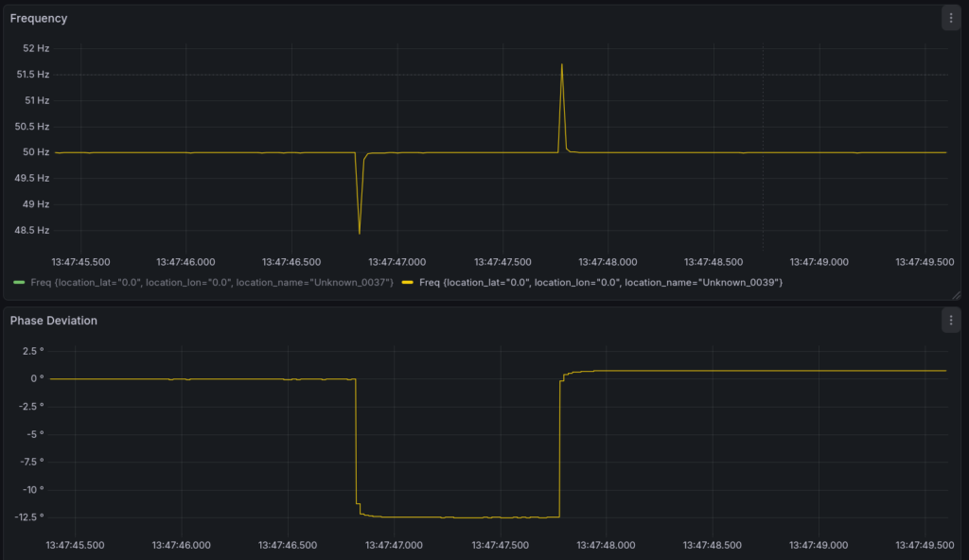
Task: Click the Frequency panel title
Action: point(39,19)
